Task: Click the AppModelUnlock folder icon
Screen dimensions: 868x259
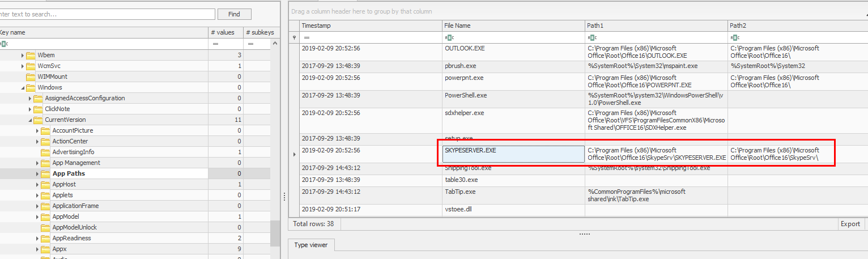Action: tap(45, 227)
